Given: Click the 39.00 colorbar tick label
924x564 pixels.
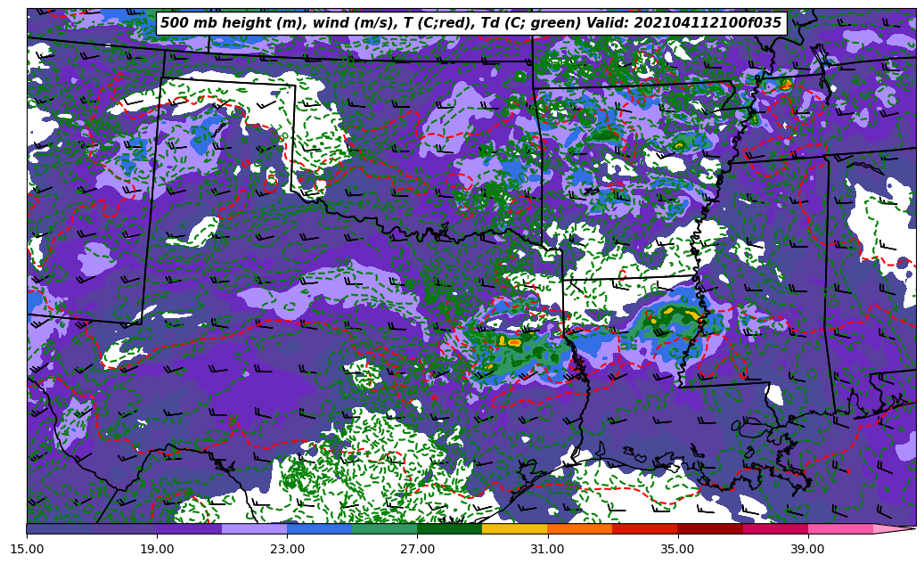Looking at the screenshot, I should pyautogui.click(x=808, y=549).
